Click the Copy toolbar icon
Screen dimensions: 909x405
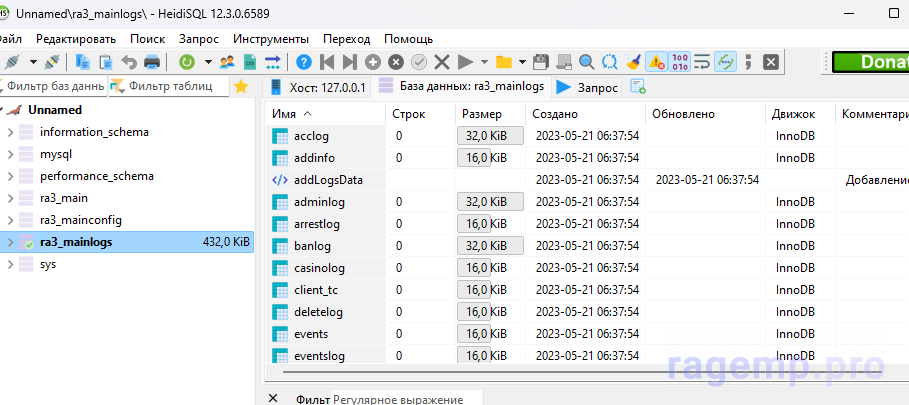pyautogui.click(x=84, y=61)
